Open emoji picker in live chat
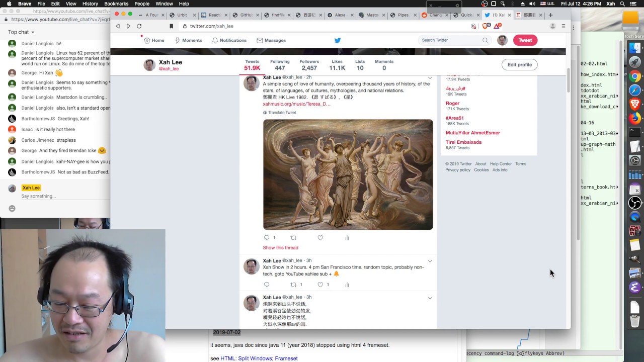The image size is (644, 362). [12, 208]
